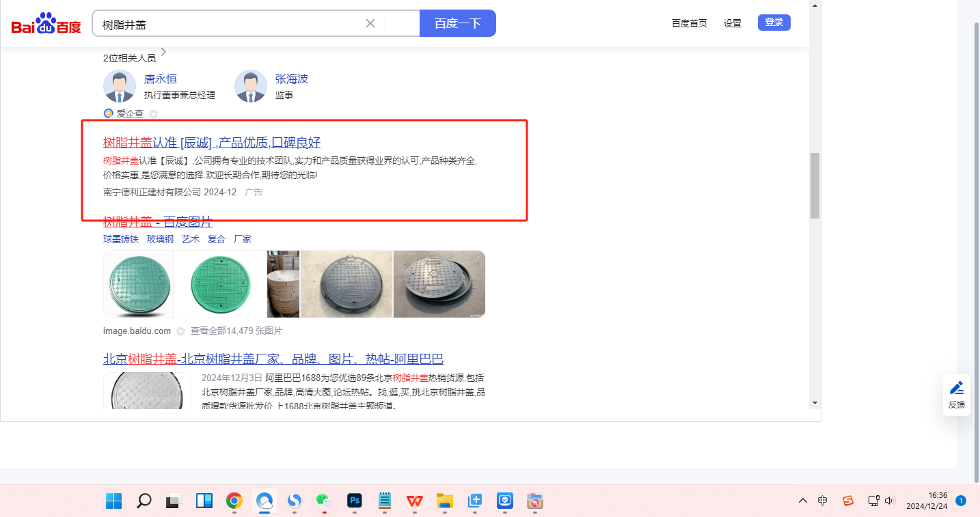This screenshot has width=980, height=517.
Task: Open 树脂井盖 - 百度图片 result
Action: pyautogui.click(x=158, y=221)
